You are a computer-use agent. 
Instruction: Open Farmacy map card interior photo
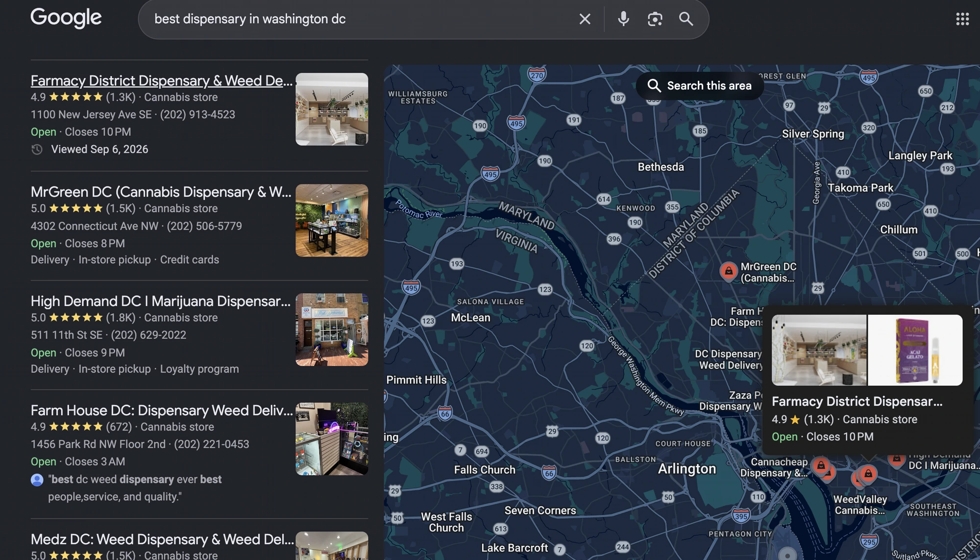[x=819, y=350]
